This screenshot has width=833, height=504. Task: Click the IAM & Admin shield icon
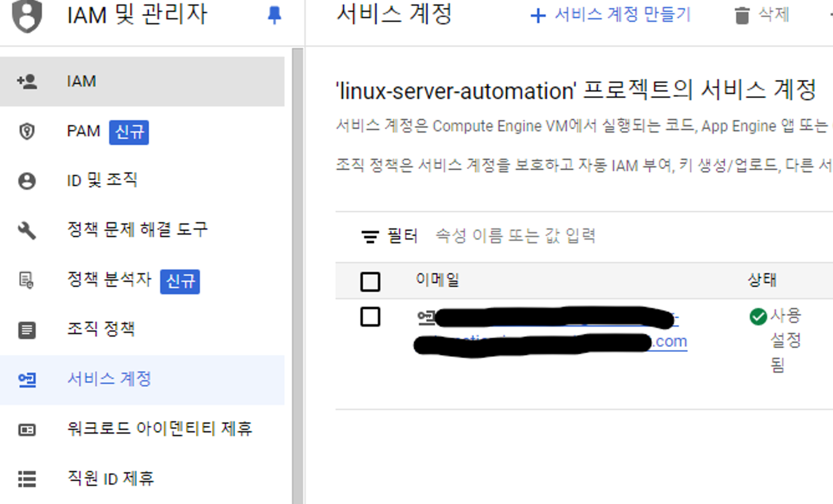[27, 16]
